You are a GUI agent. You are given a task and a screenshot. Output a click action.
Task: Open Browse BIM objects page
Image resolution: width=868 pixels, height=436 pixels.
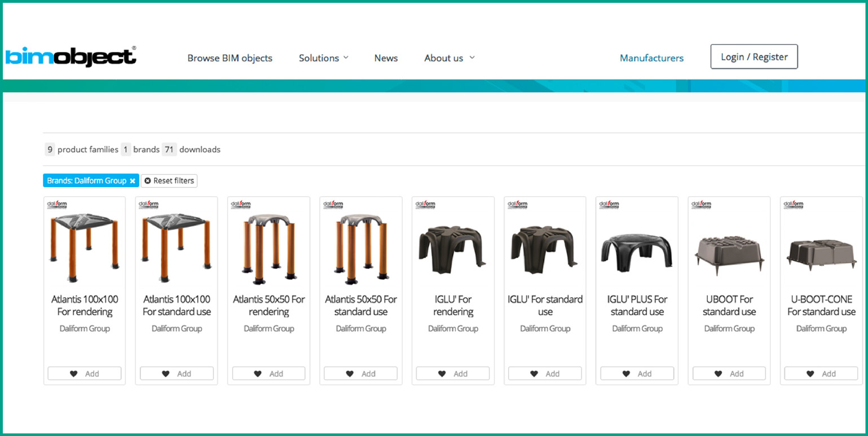pos(230,58)
